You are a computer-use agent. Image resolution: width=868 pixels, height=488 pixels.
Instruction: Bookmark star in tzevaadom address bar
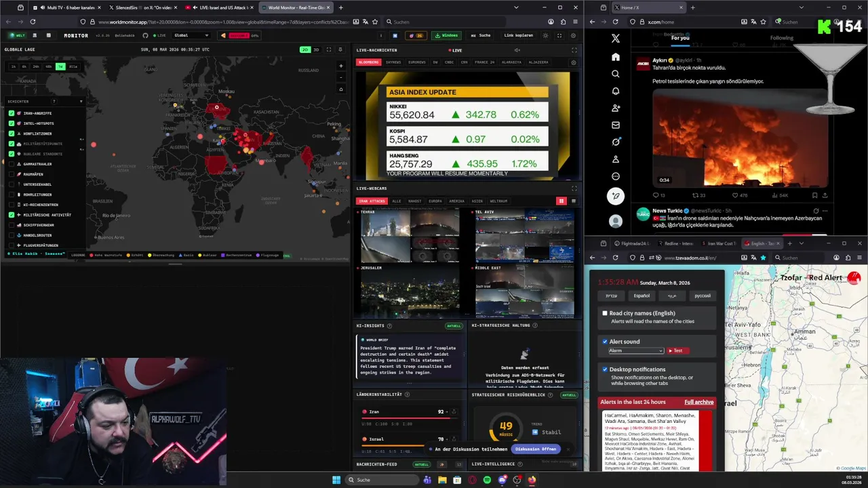763,258
